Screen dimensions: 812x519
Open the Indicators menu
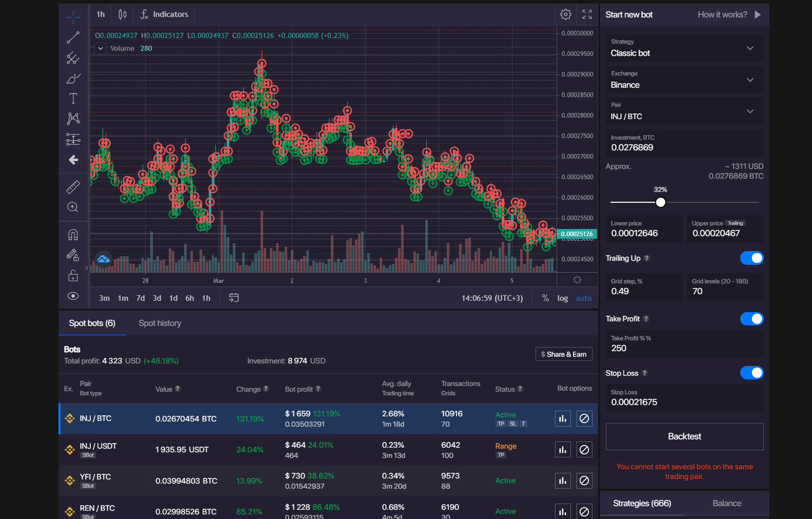[x=164, y=14]
